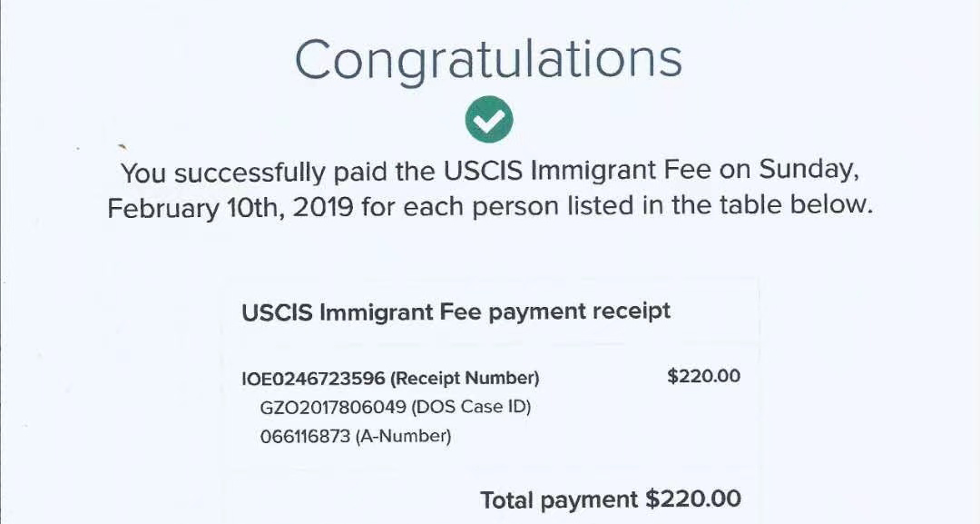Viewport: 980px width, 524px height.
Task: Click the $220.00 amount beside receipt number
Action: 704,377
